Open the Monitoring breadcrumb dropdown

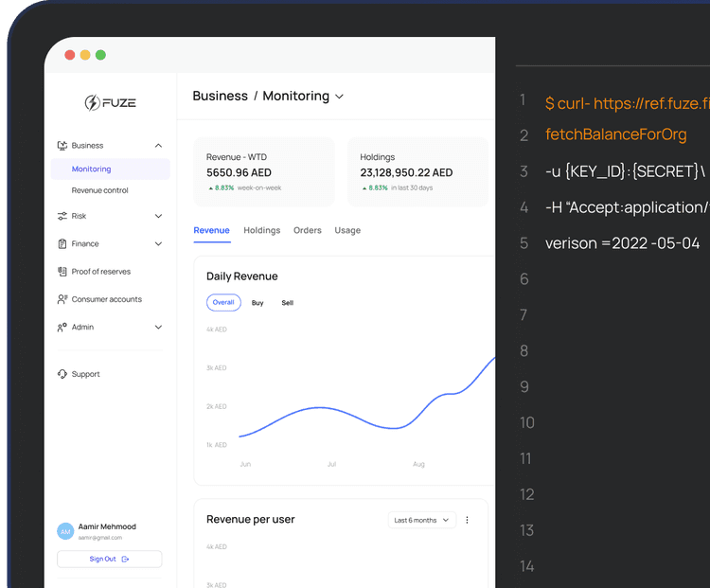point(339,97)
